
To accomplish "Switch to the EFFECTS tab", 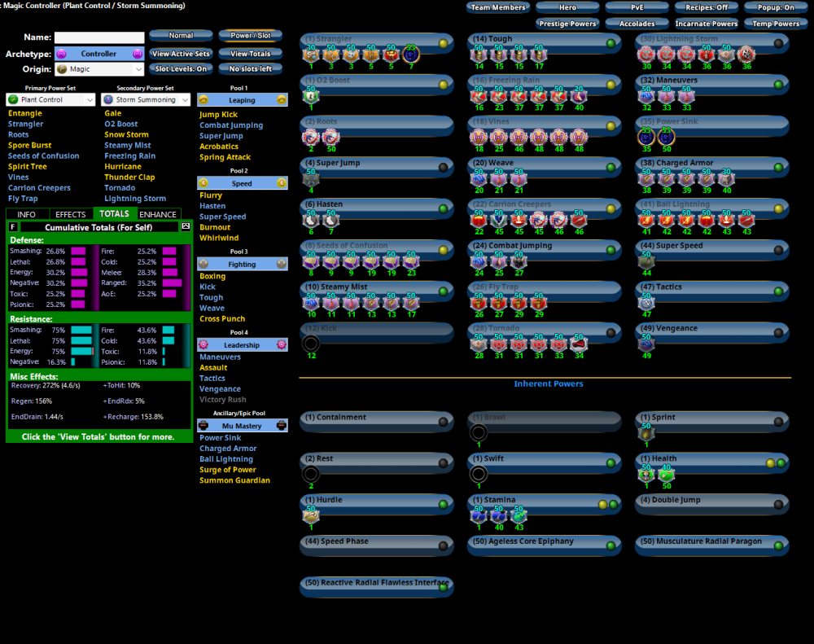I will tap(70, 214).
